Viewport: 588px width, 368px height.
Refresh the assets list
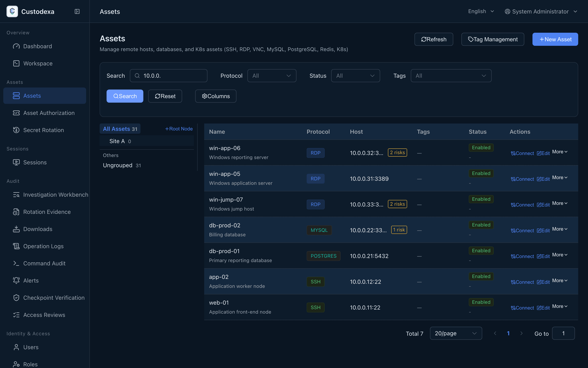(x=434, y=39)
